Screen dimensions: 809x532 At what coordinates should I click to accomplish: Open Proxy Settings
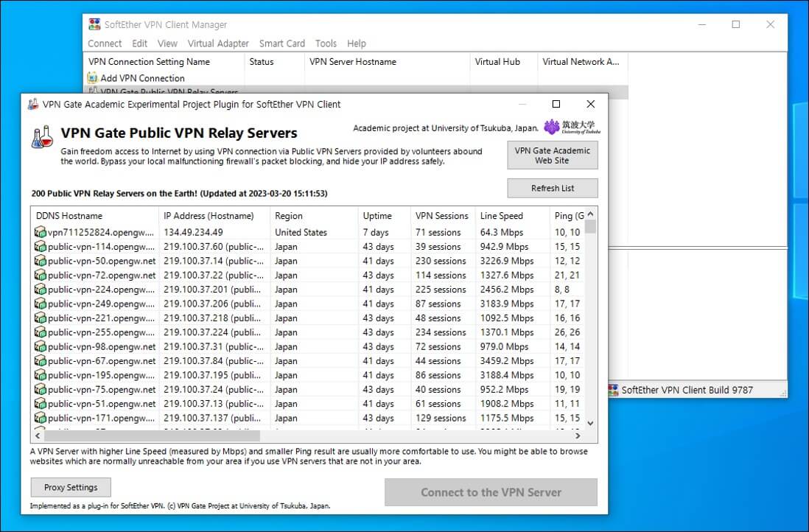[x=71, y=487]
